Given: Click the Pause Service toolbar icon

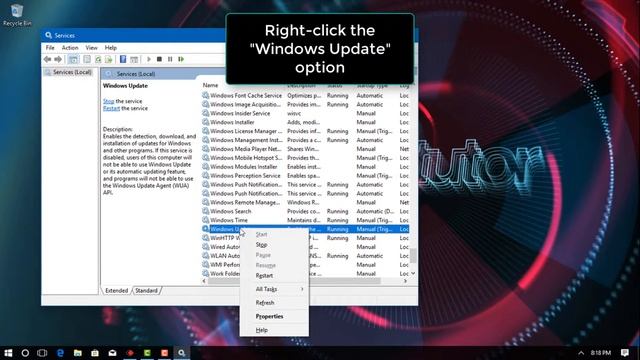Looking at the screenshot, I should coord(170,60).
